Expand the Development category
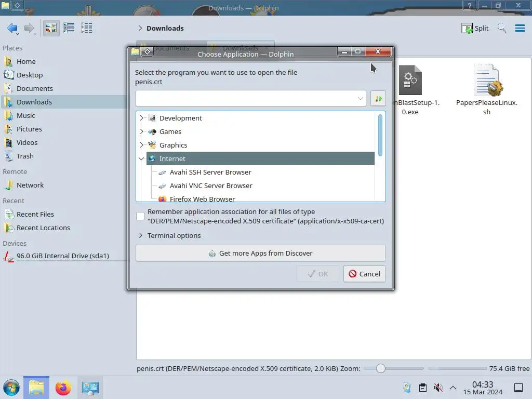 [x=141, y=118]
